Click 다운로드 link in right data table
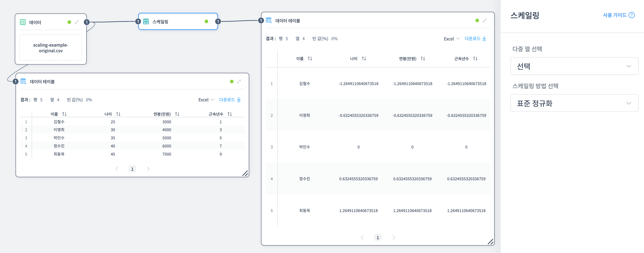Screen dimensions: 644x253 475,38
